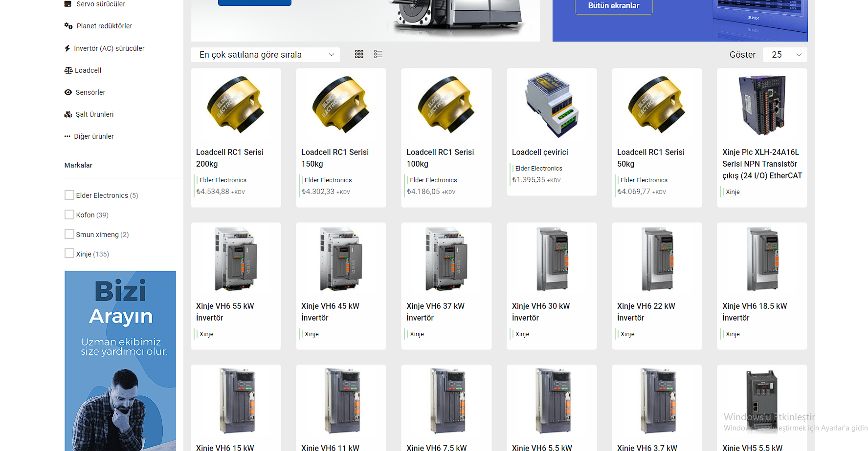Image resolution: width=868 pixels, height=451 pixels.
Task: Open the sort order dropdown
Action: click(x=266, y=55)
